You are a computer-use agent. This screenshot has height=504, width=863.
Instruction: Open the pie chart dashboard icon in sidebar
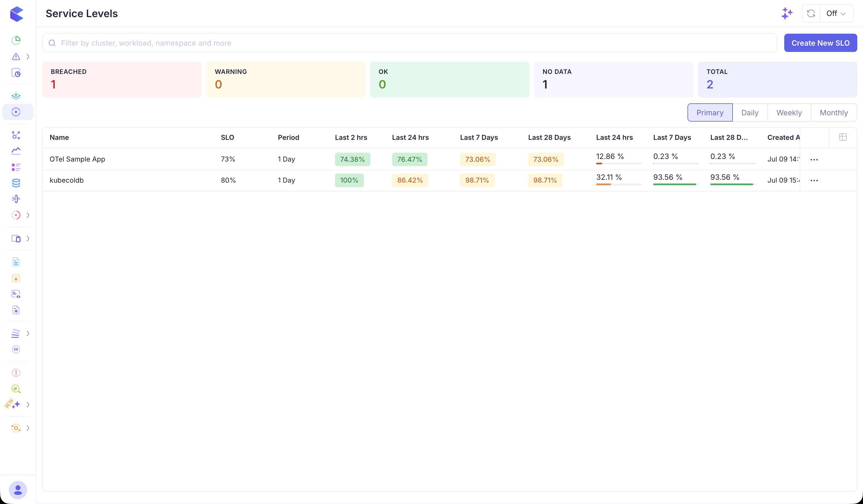point(16,41)
